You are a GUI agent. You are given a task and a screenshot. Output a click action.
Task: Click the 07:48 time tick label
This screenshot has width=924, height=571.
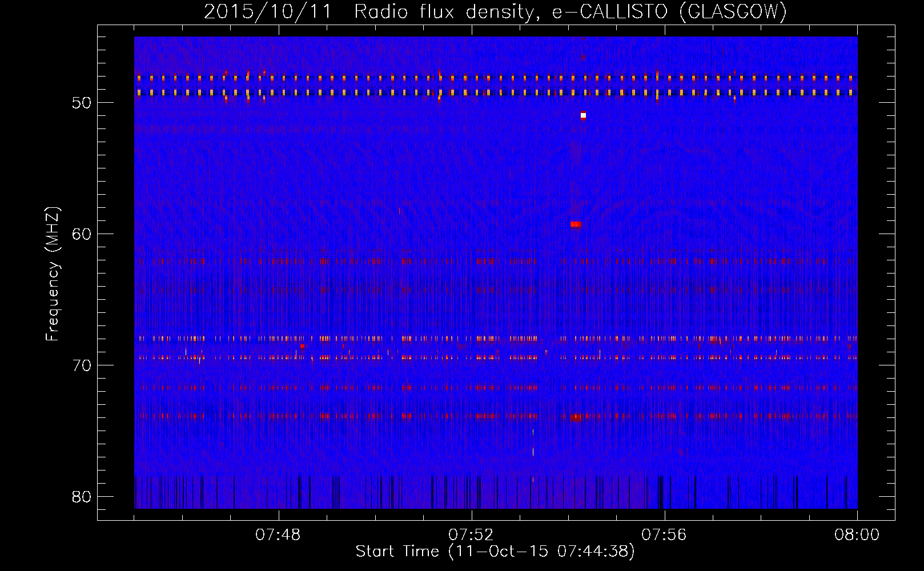coord(278,535)
